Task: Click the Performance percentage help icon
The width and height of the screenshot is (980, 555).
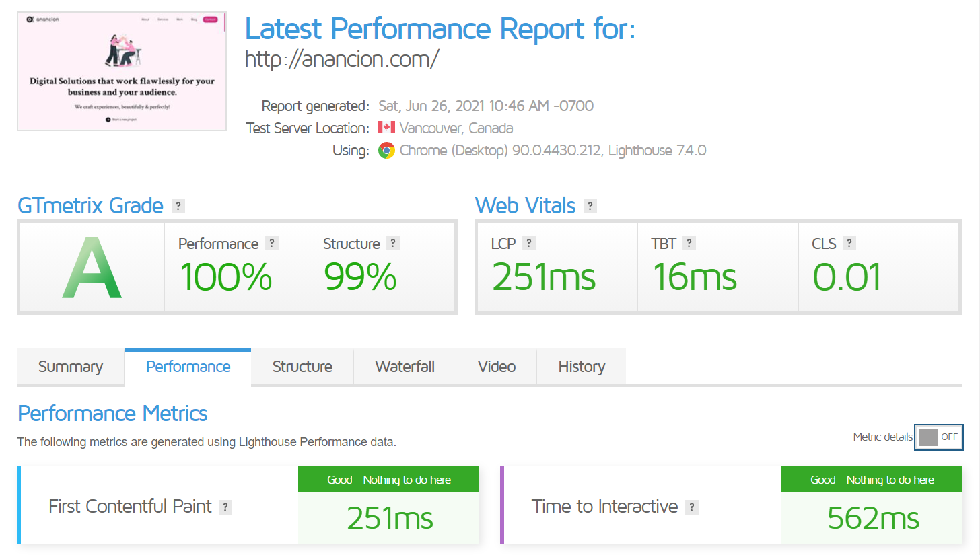Action: coord(273,243)
